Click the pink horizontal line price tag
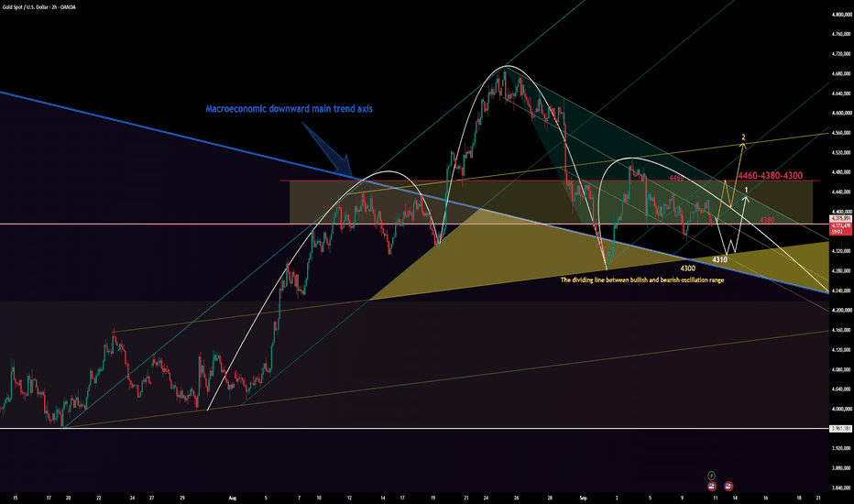 (x=840, y=218)
